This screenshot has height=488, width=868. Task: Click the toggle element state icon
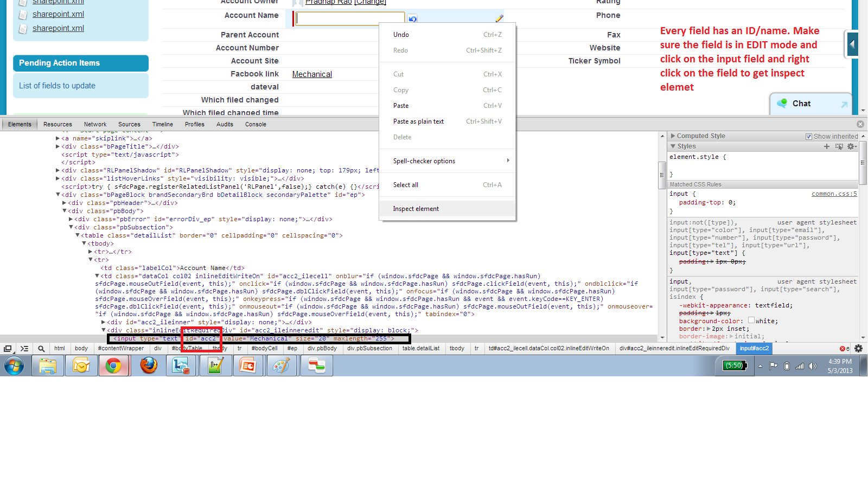pos(839,146)
